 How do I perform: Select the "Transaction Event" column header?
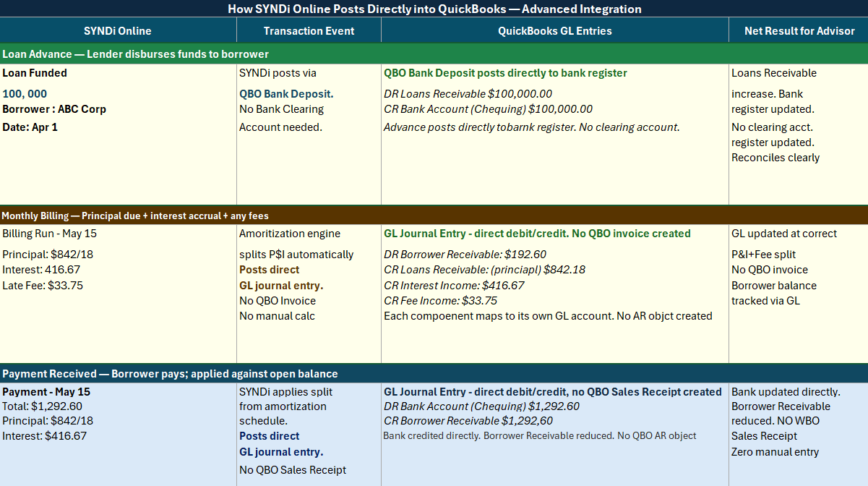click(x=309, y=30)
